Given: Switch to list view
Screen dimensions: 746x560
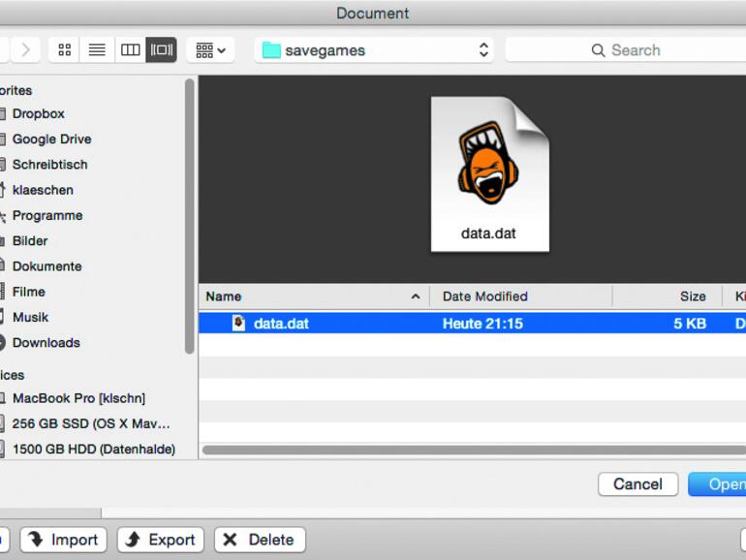Looking at the screenshot, I should pyautogui.click(x=97, y=50).
